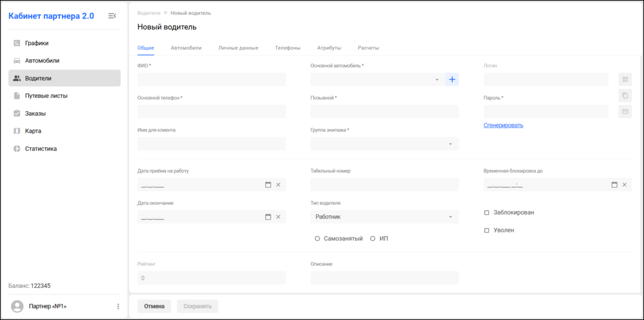The height and width of the screenshot is (320, 644).
Task: Click the envelope icon beside the Пароль field
Action: [625, 111]
